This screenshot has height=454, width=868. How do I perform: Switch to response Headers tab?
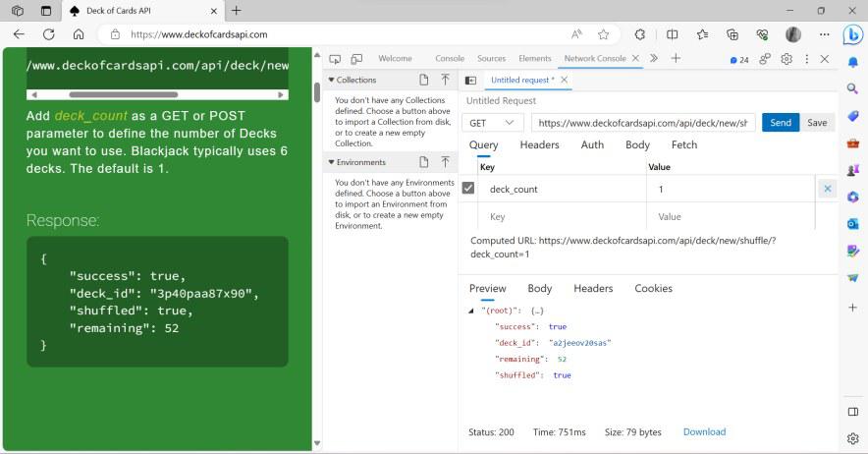tap(593, 288)
